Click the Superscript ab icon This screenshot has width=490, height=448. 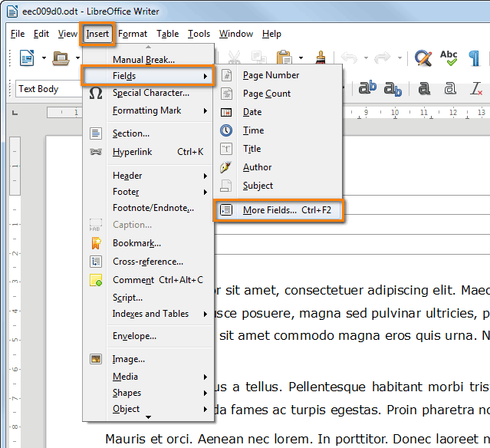pos(367,88)
